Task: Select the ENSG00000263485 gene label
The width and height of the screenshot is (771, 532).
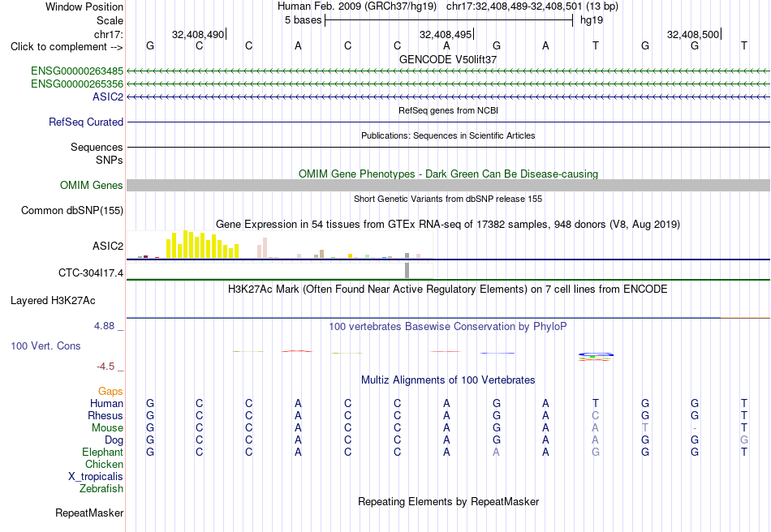Action: point(77,71)
